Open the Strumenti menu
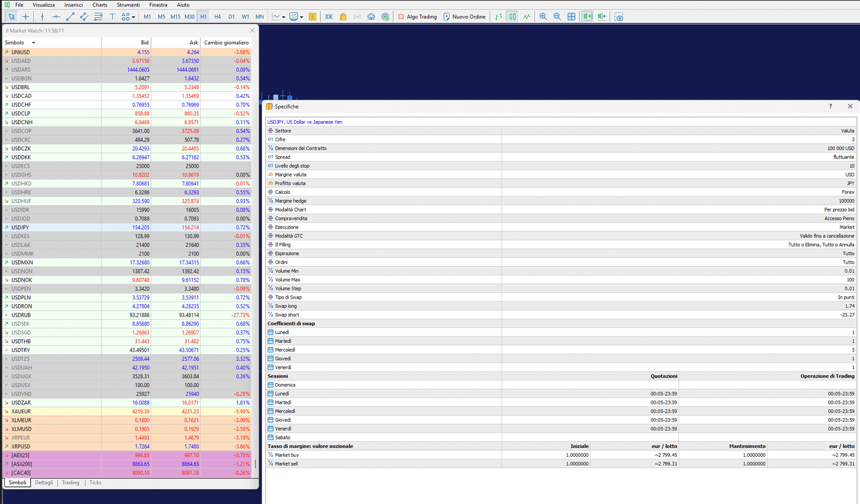 pos(128,5)
